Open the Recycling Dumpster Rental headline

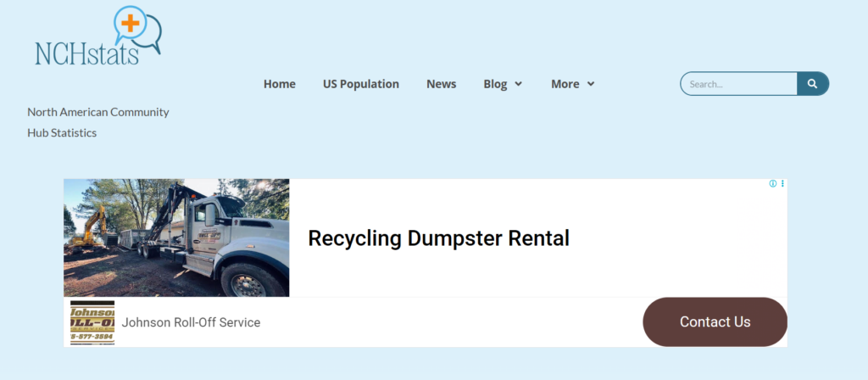(438, 238)
